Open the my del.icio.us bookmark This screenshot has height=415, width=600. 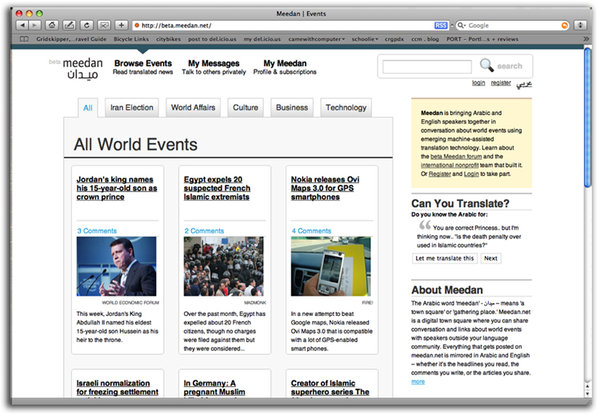(262, 39)
